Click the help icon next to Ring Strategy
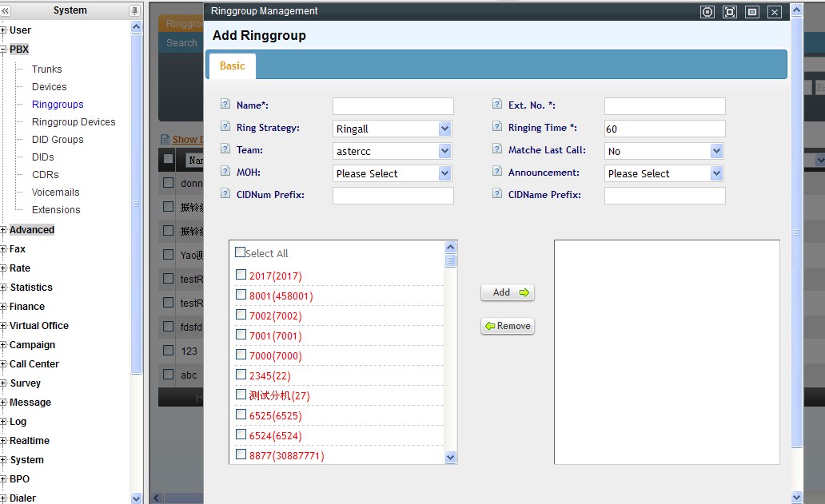This screenshot has height=504, width=825. tap(225, 127)
